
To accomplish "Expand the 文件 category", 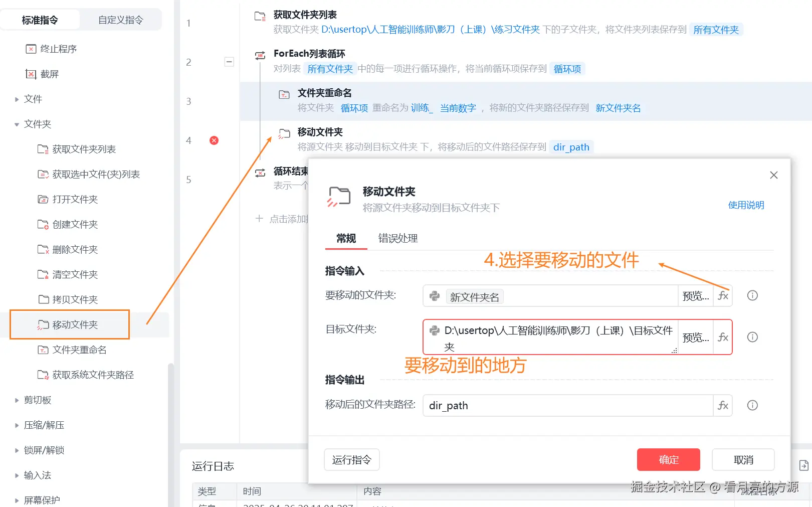I will pyautogui.click(x=17, y=99).
